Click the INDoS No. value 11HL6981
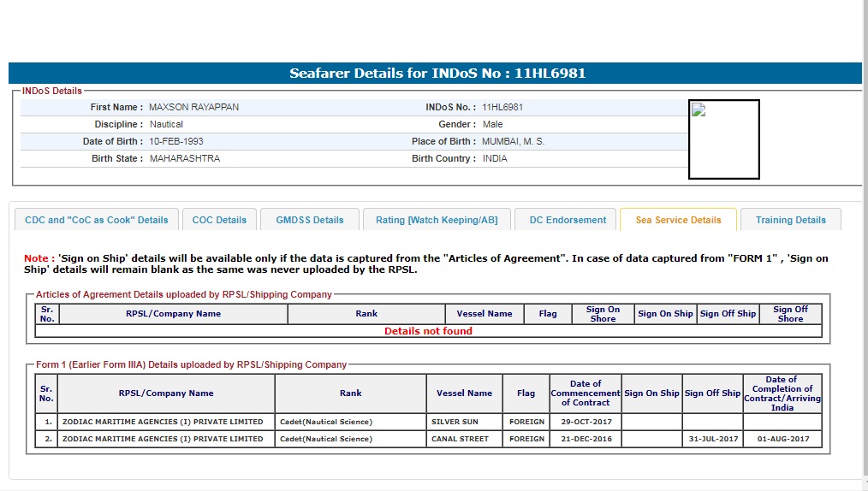This screenshot has width=868, height=491. point(502,108)
